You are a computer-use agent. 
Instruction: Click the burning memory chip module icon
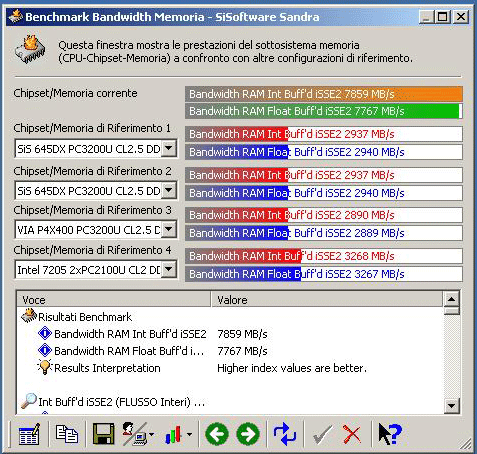point(30,50)
